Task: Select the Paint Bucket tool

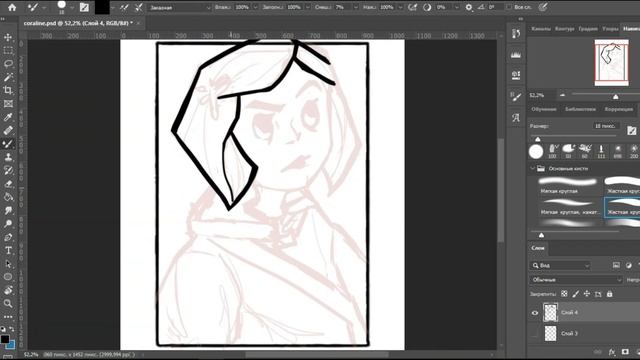Action: tap(8, 197)
